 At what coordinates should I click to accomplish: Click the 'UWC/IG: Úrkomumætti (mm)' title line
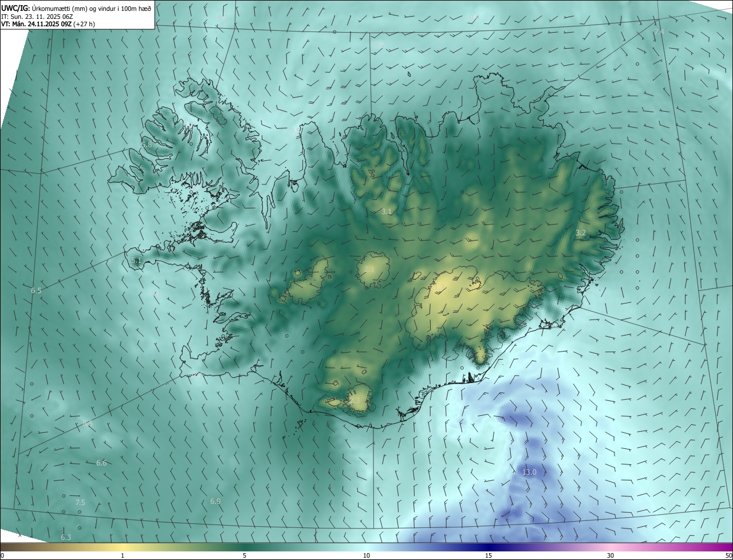(x=77, y=8)
